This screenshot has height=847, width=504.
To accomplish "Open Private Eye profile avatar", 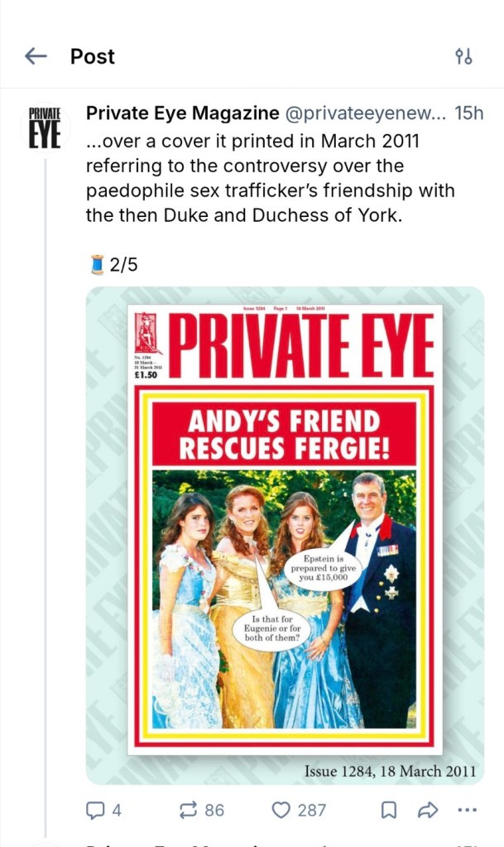I will (x=45, y=127).
